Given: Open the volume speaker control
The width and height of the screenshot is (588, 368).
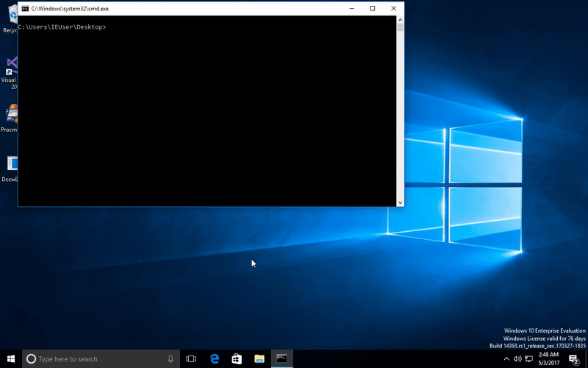Looking at the screenshot, I should tap(517, 359).
